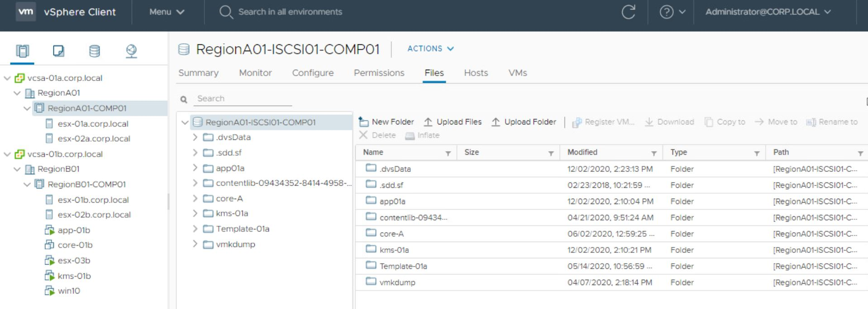Click Upload Files in the toolbar
Screen dimensions: 868x309
[453, 122]
